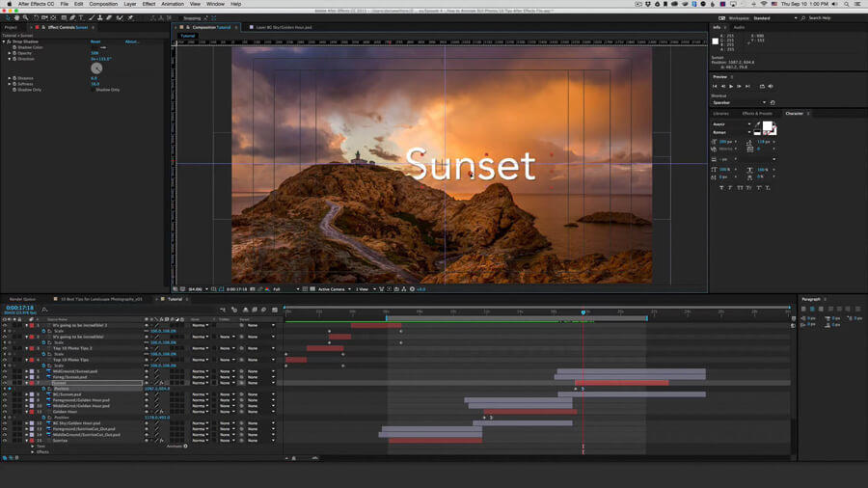The image size is (868, 488).
Task: Open the Avenir font family dropdown
Action: [731, 123]
